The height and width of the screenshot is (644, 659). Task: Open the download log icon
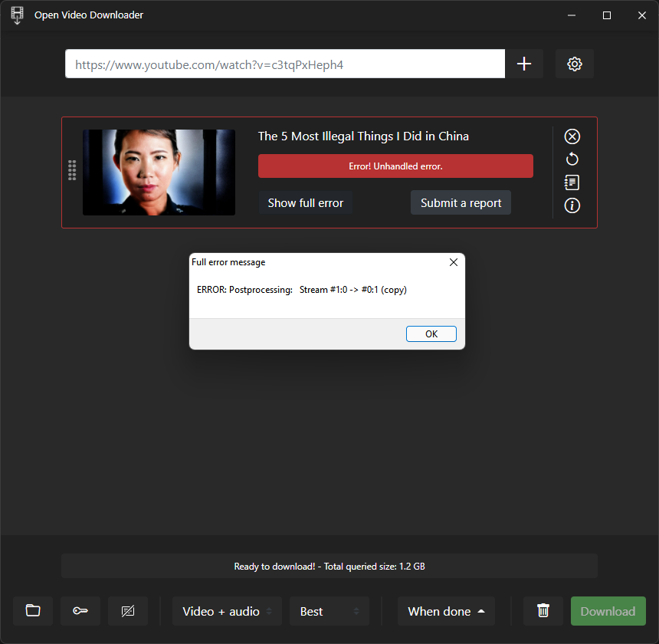pos(572,182)
